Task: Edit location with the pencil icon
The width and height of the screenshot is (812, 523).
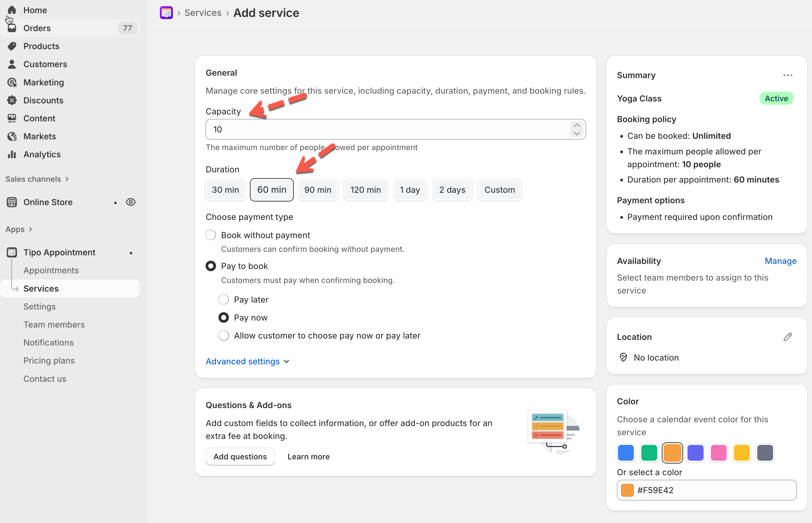Action: coord(788,337)
